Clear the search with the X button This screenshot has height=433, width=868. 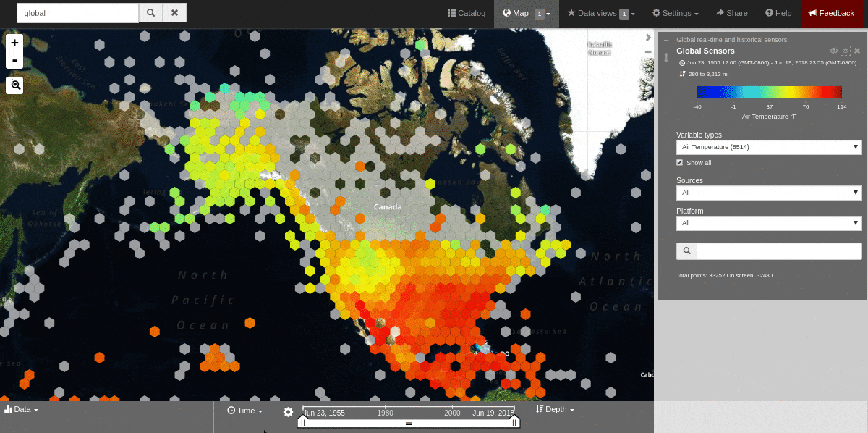point(174,13)
